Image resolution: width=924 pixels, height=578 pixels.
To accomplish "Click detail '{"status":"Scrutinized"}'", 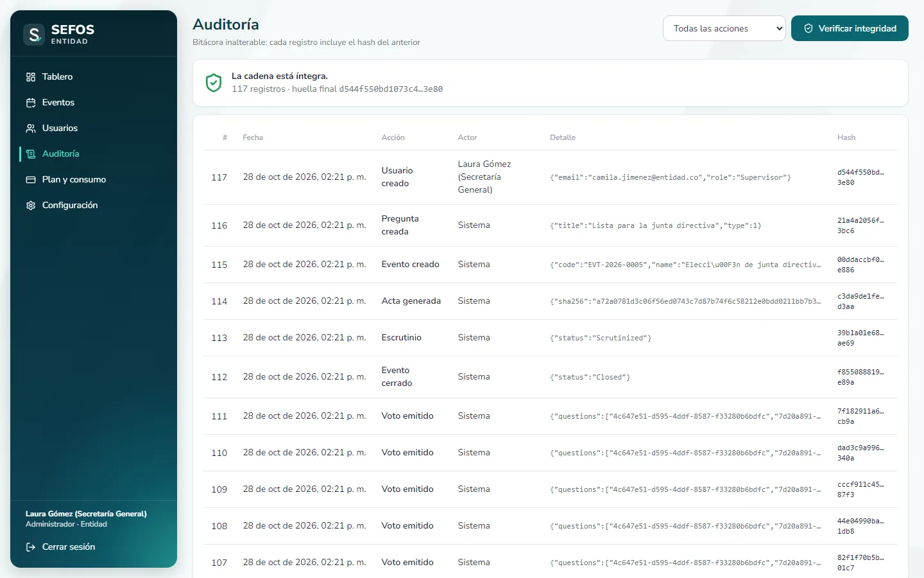I will coord(601,338).
